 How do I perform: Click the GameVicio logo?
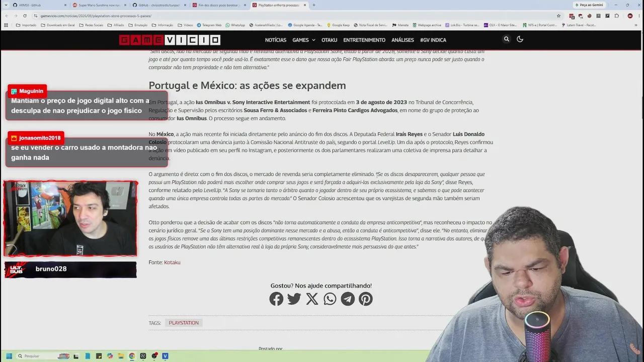[170, 40]
